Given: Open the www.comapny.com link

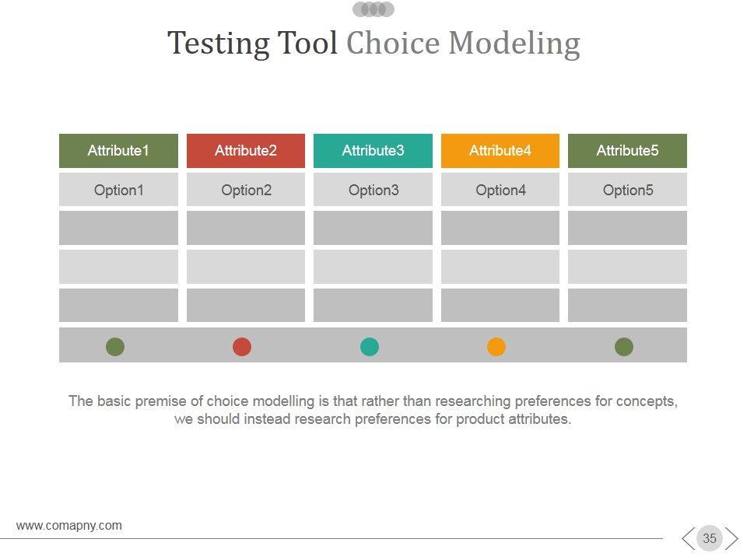Looking at the screenshot, I should (x=69, y=526).
